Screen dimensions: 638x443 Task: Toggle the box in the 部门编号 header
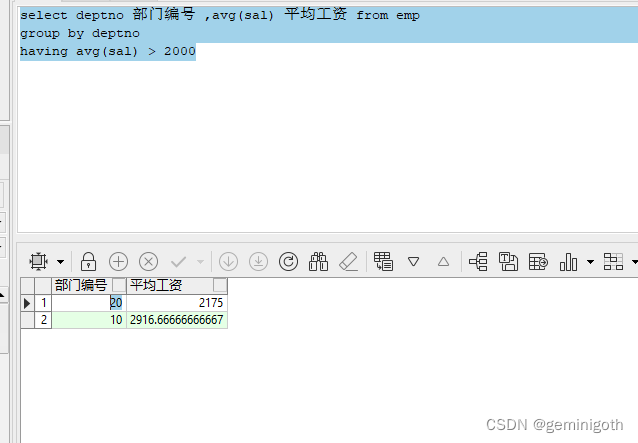(119, 285)
